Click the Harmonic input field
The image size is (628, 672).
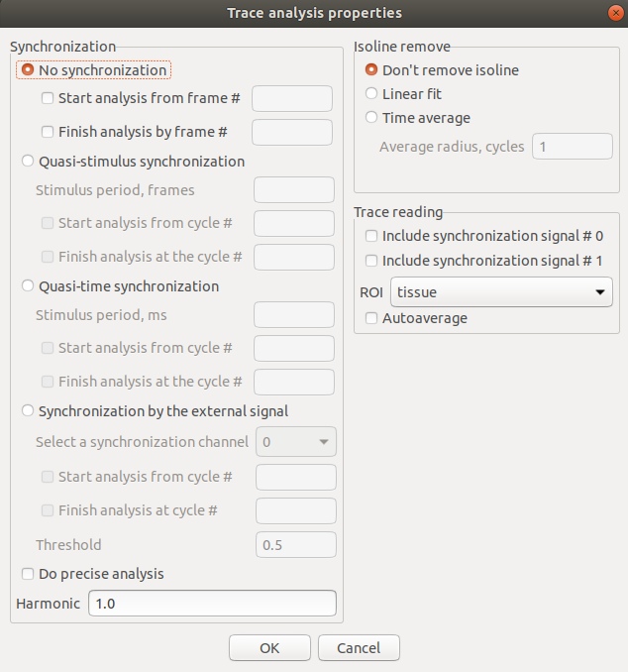pos(212,604)
